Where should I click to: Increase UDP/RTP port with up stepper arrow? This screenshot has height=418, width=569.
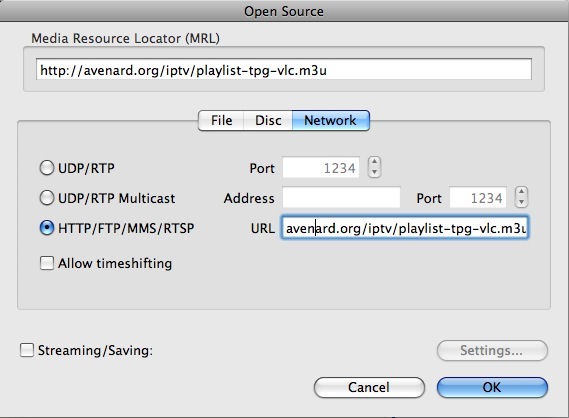(374, 162)
